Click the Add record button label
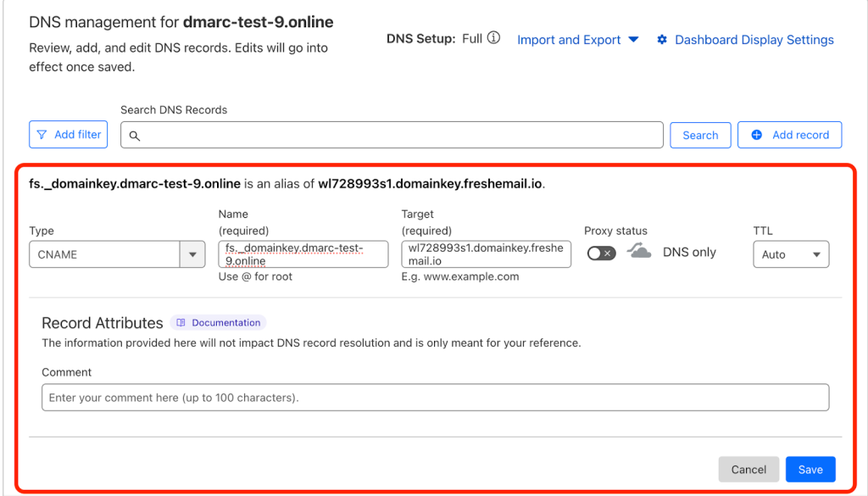 click(x=800, y=135)
